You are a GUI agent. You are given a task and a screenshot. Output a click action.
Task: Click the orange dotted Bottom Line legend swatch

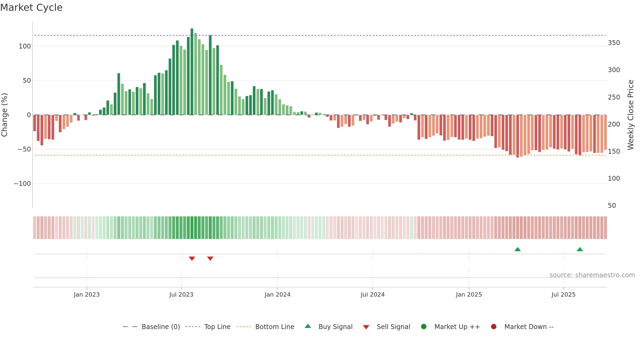[x=244, y=327]
